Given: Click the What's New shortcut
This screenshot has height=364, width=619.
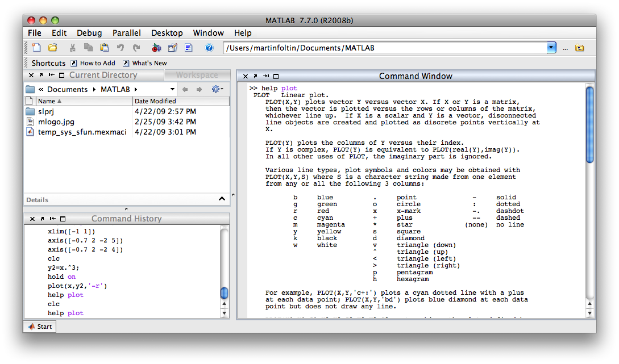Looking at the screenshot, I should point(145,63).
